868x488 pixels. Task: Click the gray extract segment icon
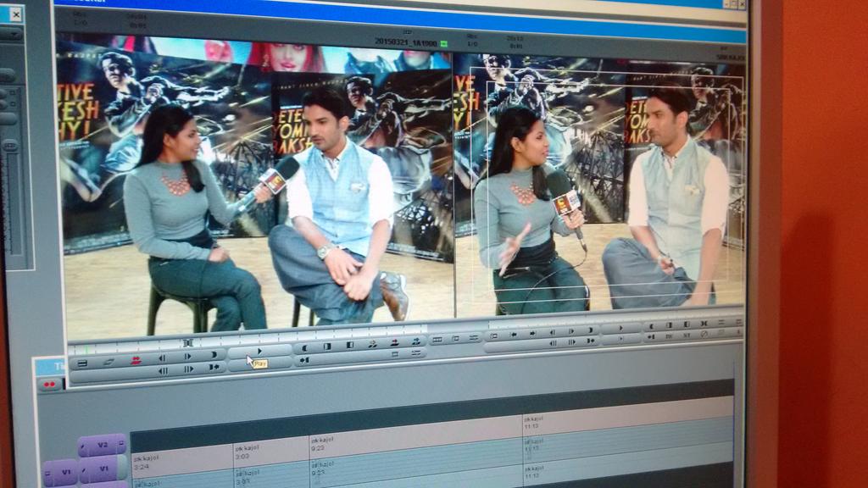click(109, 363)
